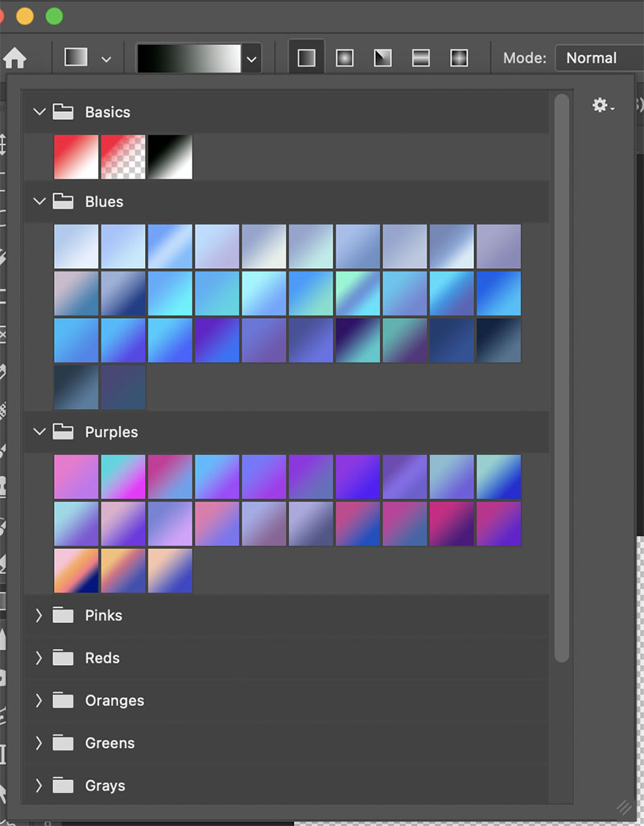Viewport: 644px width, 826px height.
Task: Click the gradient list vertical scrollbar
Action: [x=562, y=378]
